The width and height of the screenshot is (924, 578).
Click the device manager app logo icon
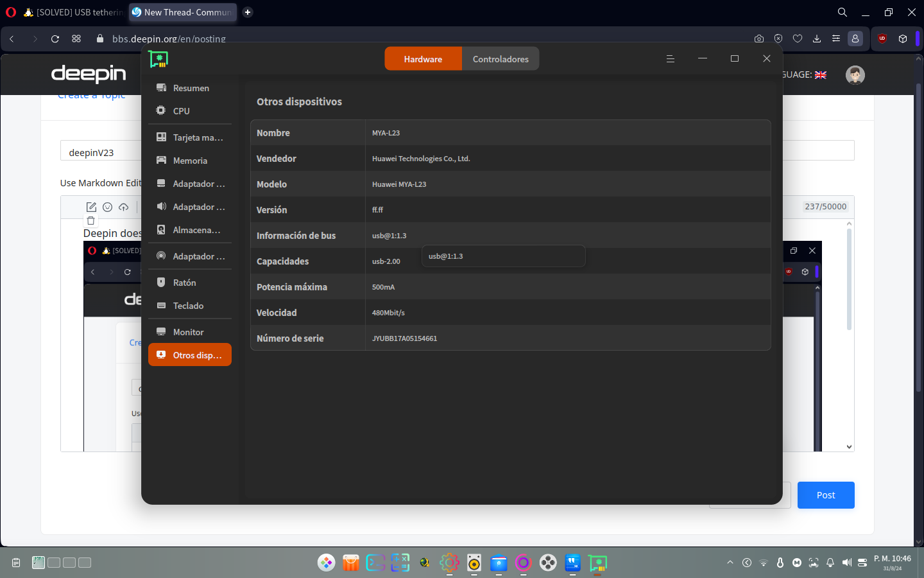tap(158, 59)
